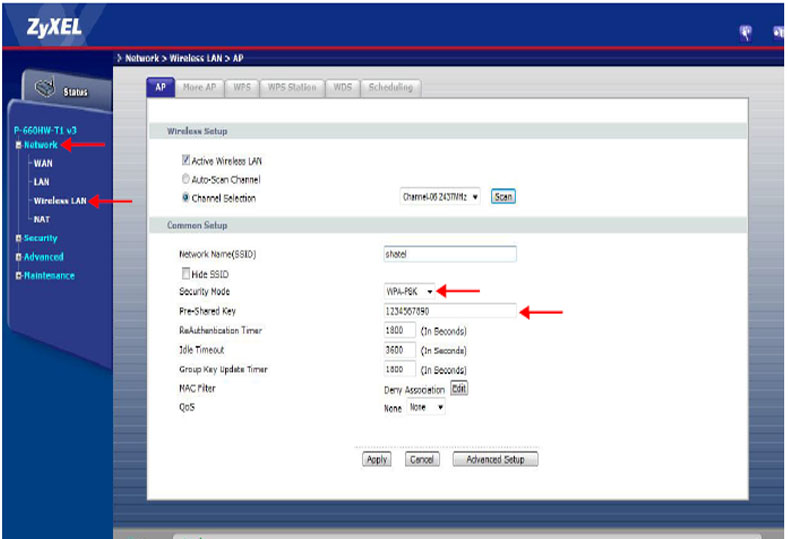The image size is (788, 539).
Task: Click the Cancel button
Action: pyautogui.click(x=422, y=460)
